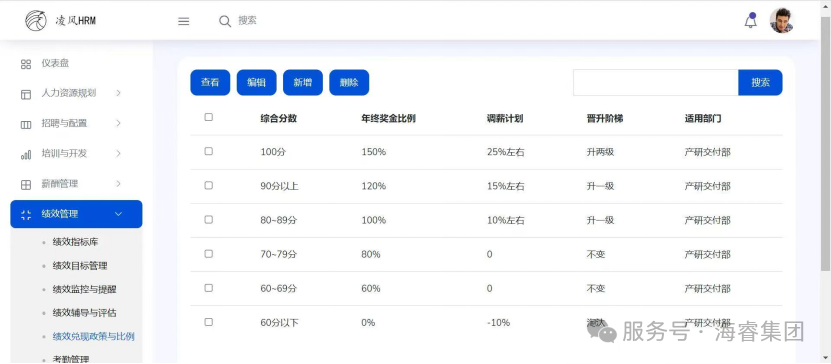Go to 绩效辅导与评估 submenu
The image size is (831, 364).
click(84, 313)
